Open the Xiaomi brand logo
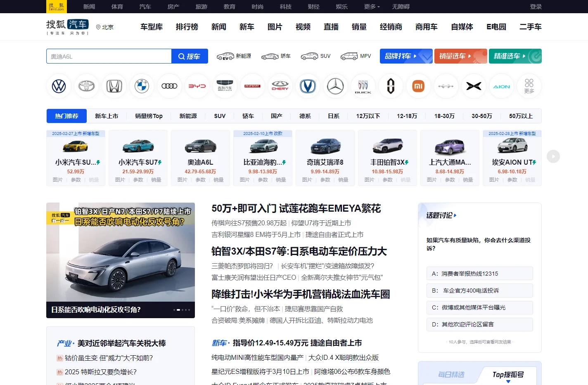Image resolution: width=588 pixels, height=385 pixels. 418,86
